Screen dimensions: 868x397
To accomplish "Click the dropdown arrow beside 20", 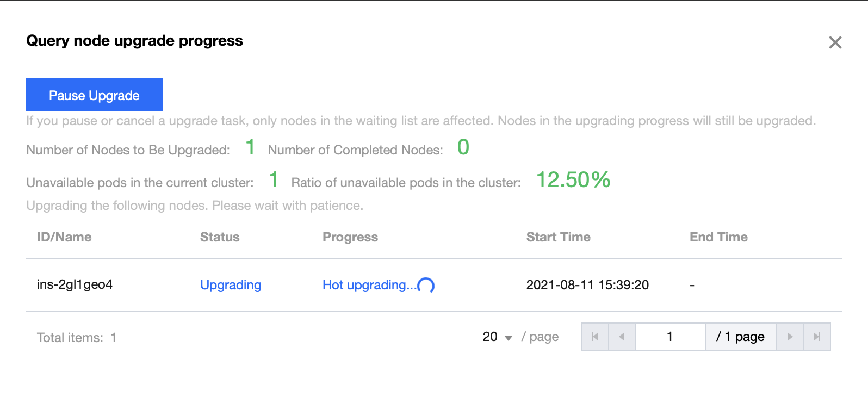I will point(509,338).
